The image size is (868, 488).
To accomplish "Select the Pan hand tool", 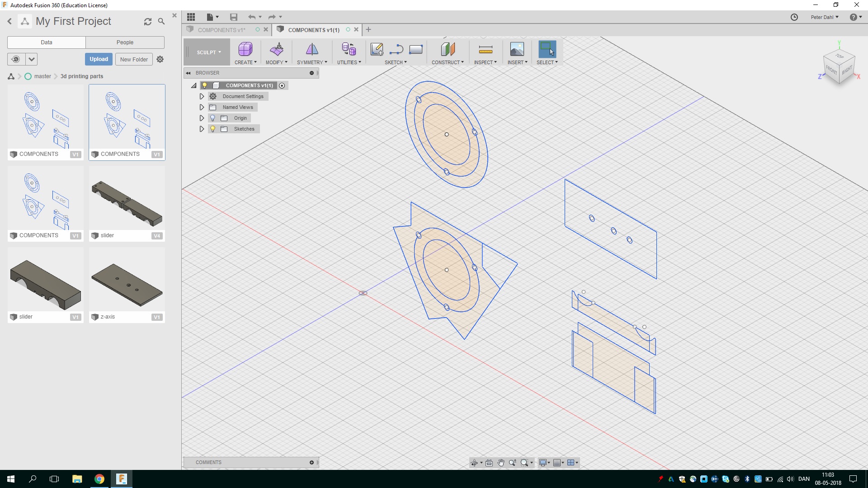I will pyautogui.click(x=501, y=462).
